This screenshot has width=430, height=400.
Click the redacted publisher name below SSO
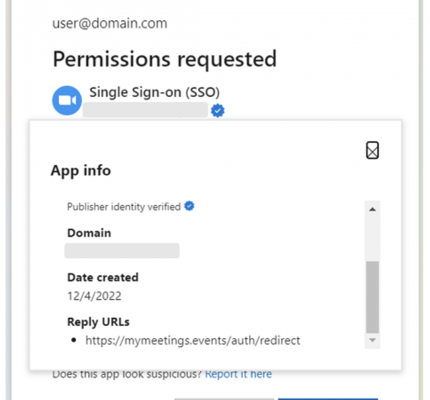click(145, 110)
